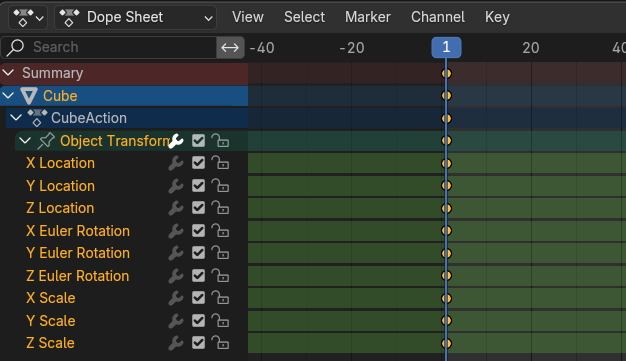
Task: Select the X Location keyframe diamond
Action: (446, 163)
